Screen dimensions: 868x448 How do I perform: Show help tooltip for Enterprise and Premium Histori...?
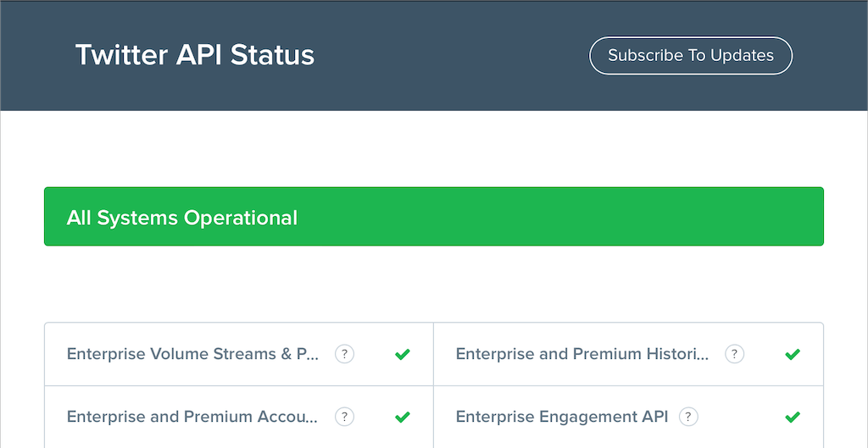[734, 354]
